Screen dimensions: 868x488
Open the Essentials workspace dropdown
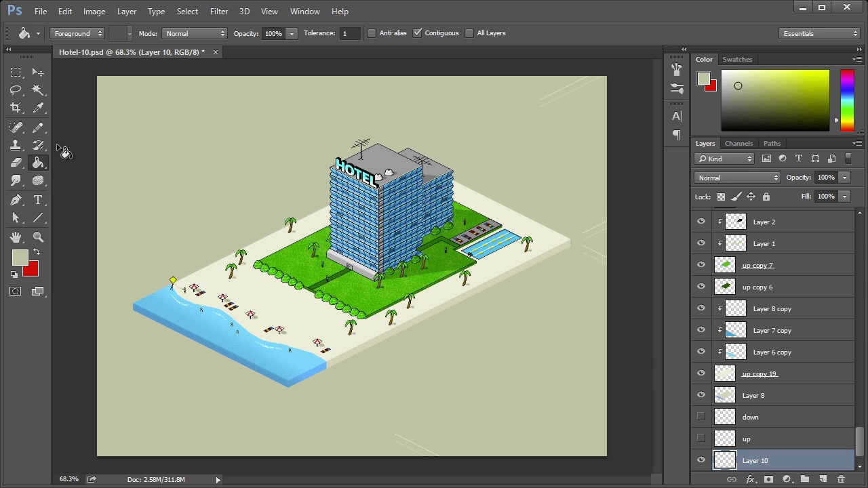click(820, 33)
